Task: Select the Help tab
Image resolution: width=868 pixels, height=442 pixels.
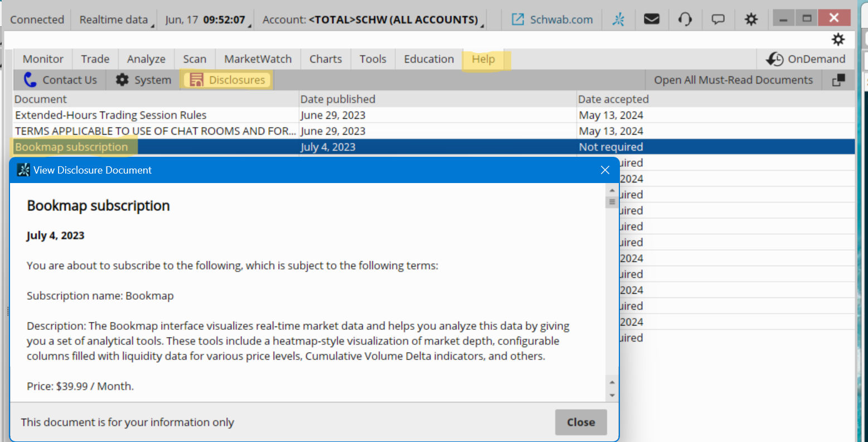Action: pos(483,59)
